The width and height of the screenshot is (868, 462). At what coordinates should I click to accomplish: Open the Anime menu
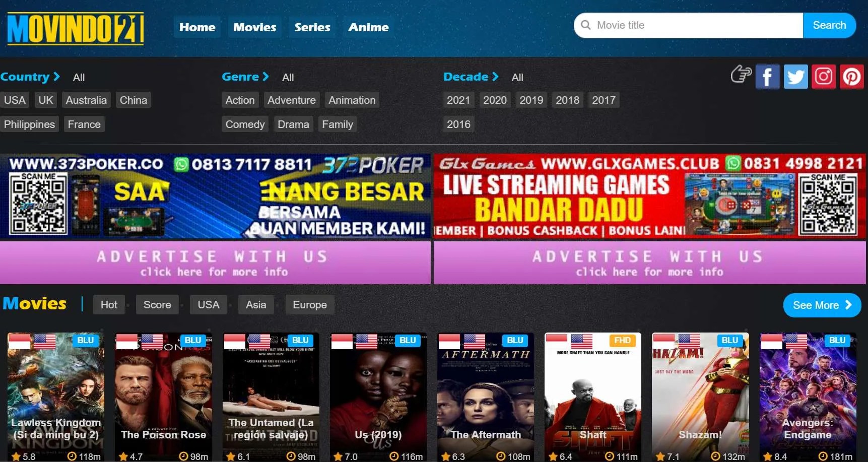point(368,27)
